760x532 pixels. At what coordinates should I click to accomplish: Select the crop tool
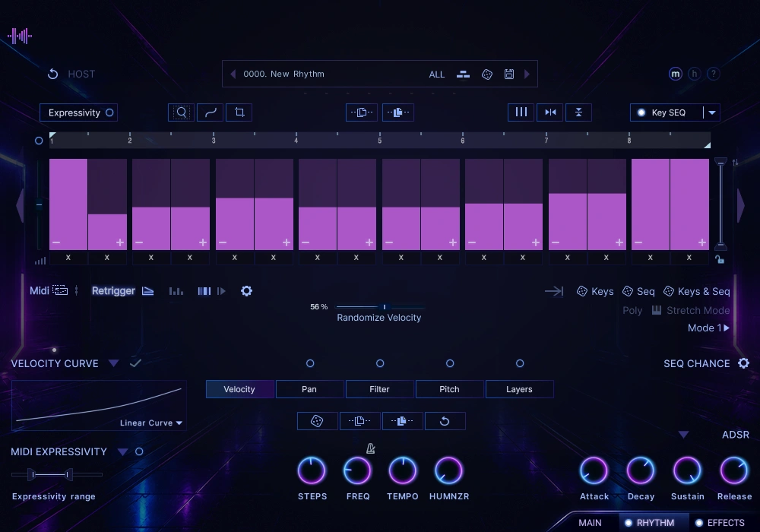coord(239,112)
